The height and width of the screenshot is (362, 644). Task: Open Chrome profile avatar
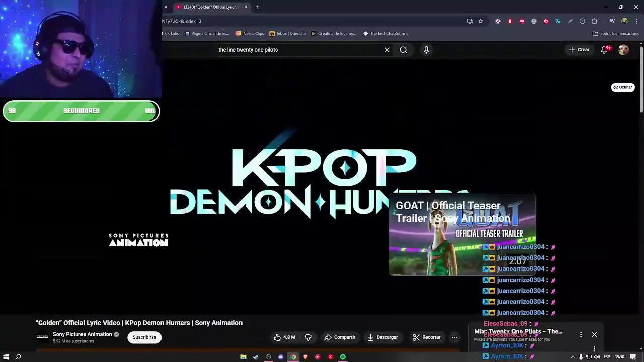pos(624,21)
